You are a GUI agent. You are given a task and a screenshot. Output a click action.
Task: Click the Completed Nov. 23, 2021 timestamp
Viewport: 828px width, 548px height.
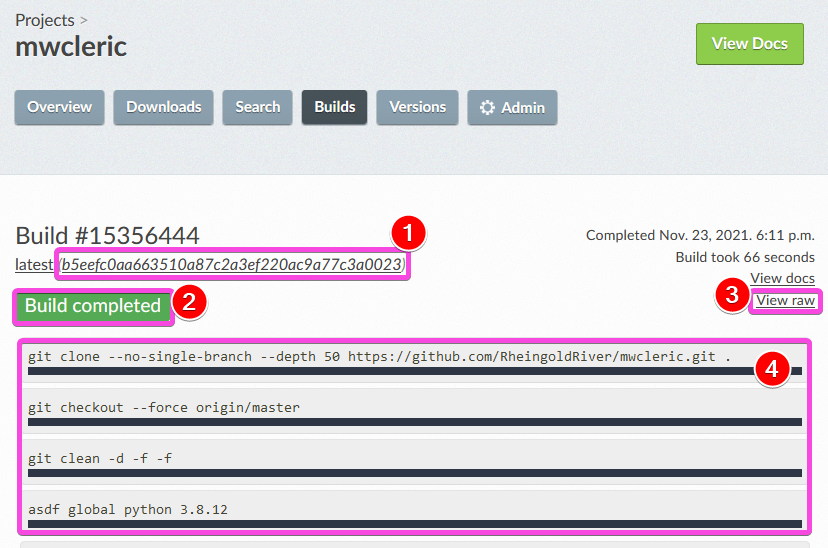(700, 235)
